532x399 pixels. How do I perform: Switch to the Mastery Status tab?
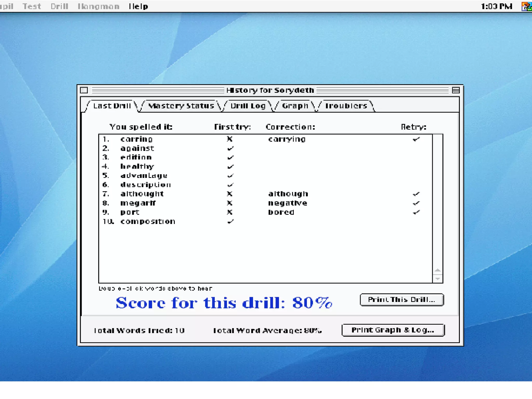pos(181,106)
